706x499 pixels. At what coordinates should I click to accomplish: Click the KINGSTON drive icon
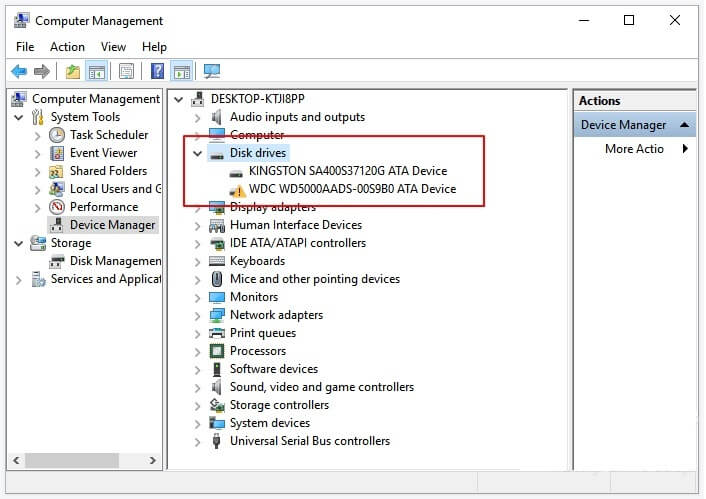pyautogui.click(x=236, y=173)
